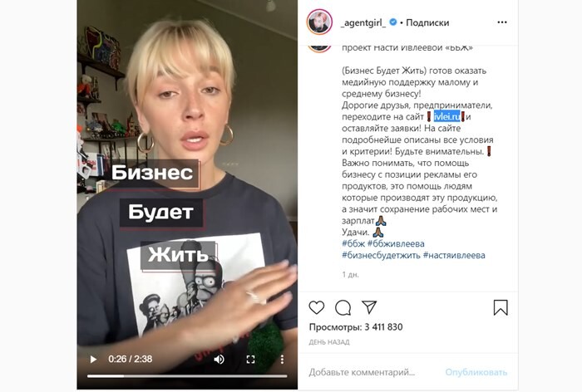
Task: Play the video using the play button
Action: (x=93, y=359)
